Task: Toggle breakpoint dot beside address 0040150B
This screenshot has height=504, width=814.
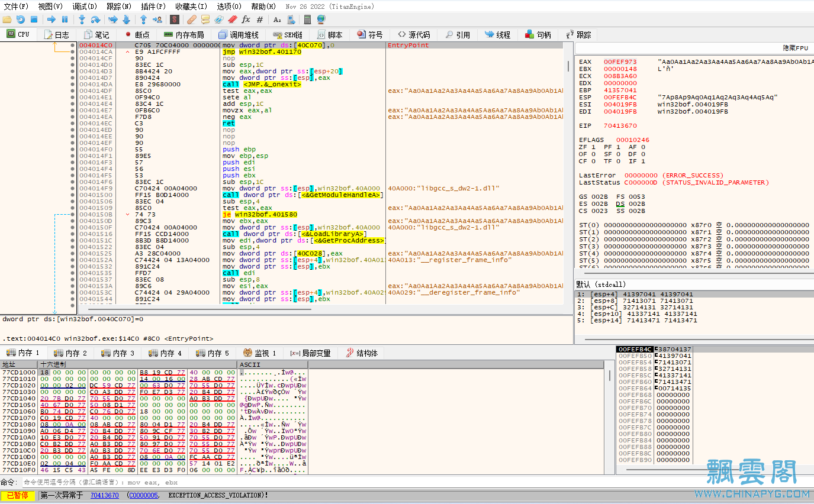Action: point(73,214)
